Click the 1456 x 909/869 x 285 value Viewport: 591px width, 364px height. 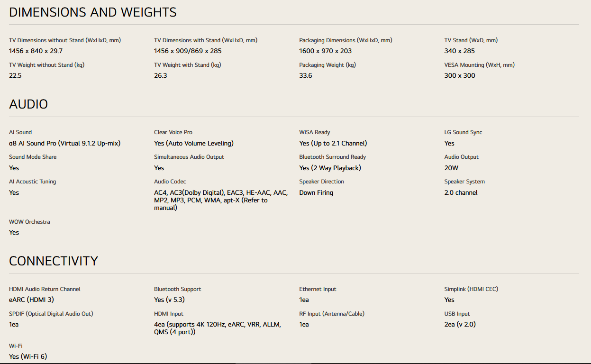[188, 51]
